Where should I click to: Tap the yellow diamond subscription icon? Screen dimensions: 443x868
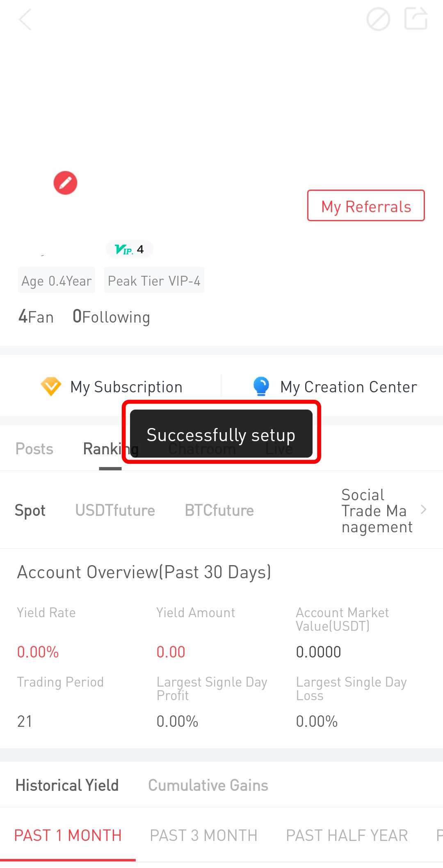click(51, 387)
